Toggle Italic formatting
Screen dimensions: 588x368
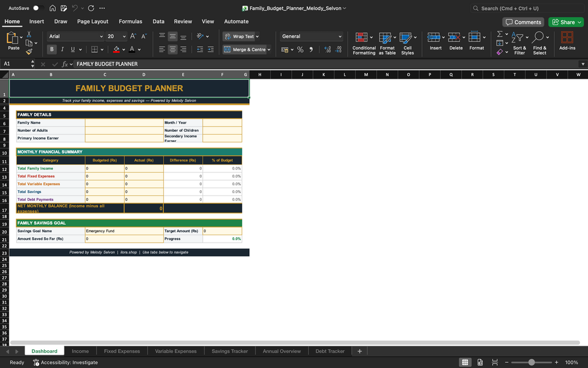(x=62, y=49)
